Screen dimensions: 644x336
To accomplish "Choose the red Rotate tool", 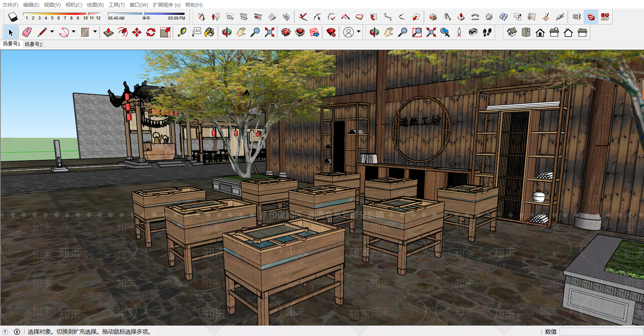I will tap(151, 33).
